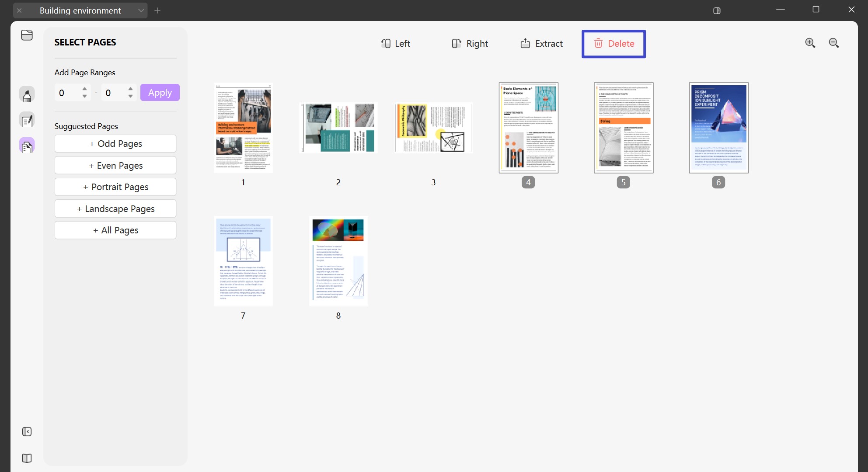The height and width of the screenshot is (472, 868).
Task: Add Odd Pages to selection
Action: tap(115, 144)
